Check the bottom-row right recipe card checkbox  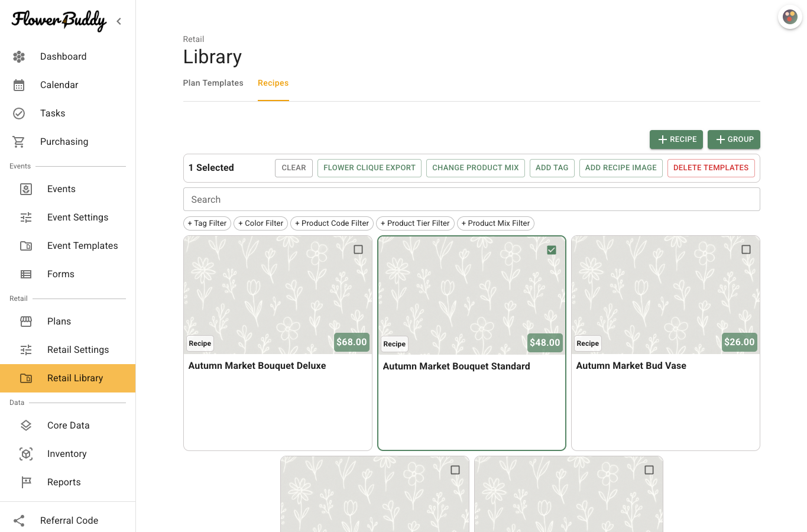coord(649,470)
